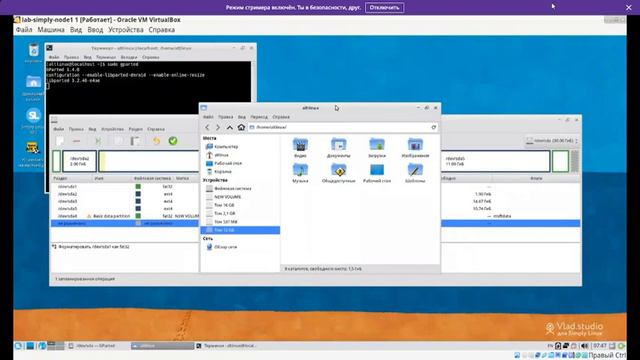640x360 pixels.
Task: Select the /dev/sda2 2.00 ГиБ partition block
Action: (x=80, y=161)
